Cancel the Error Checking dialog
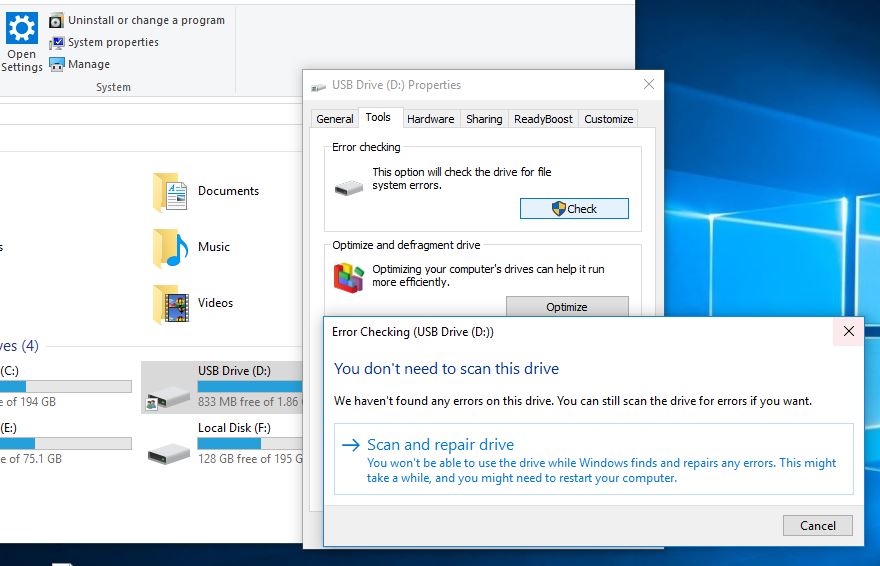Screen dimensions: 880x566 [x=817, y=525]
